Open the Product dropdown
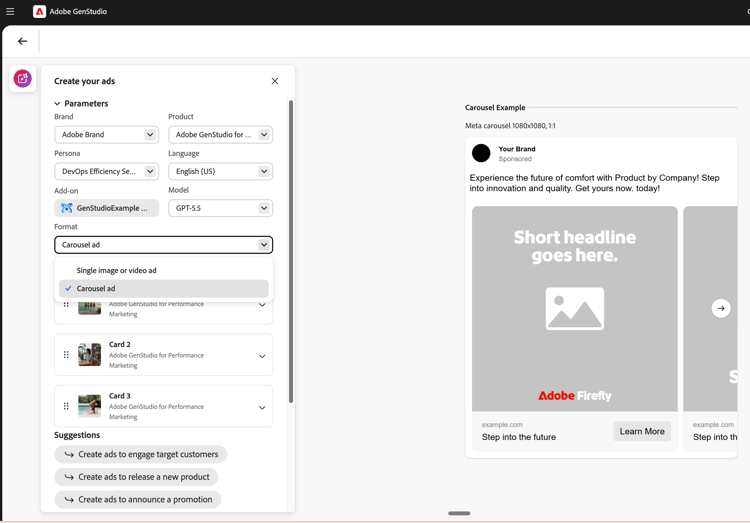This screenshot has height=523, width=750. tap(221, 134)
